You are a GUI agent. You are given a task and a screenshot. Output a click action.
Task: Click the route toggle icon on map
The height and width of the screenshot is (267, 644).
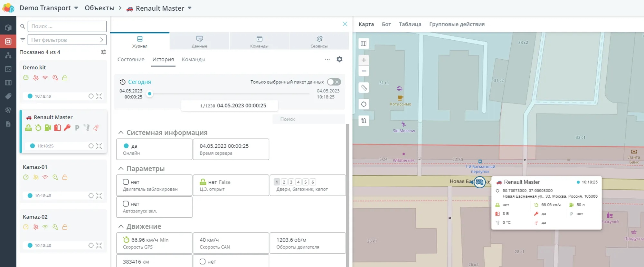364,121
